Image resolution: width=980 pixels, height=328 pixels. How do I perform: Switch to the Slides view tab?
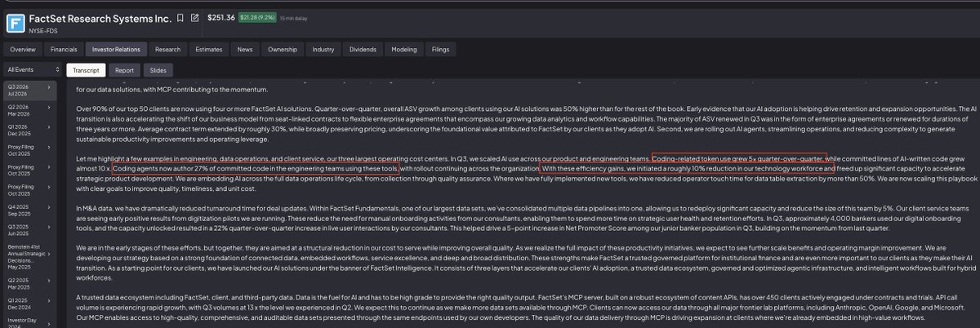pyautogui.click(x=159, y=70)
